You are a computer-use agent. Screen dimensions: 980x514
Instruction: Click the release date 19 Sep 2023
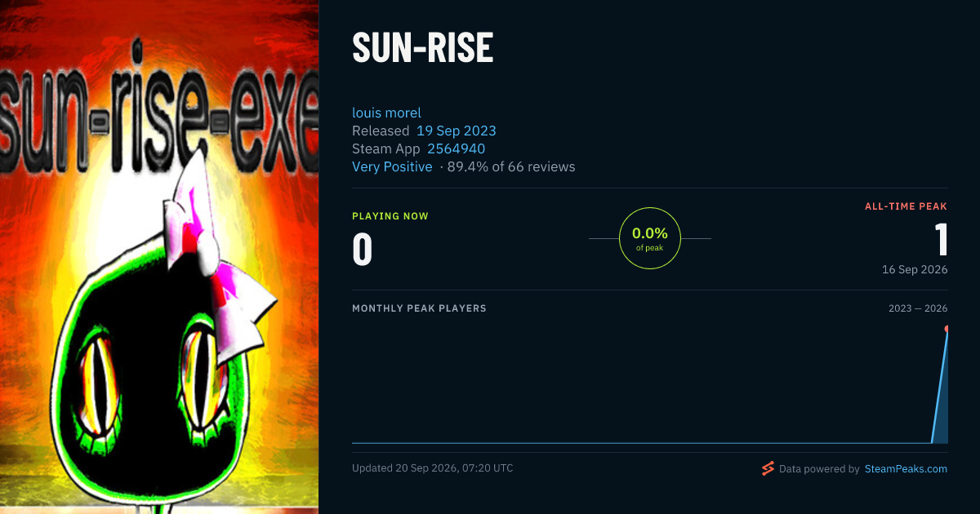click(x=456, y=131)
